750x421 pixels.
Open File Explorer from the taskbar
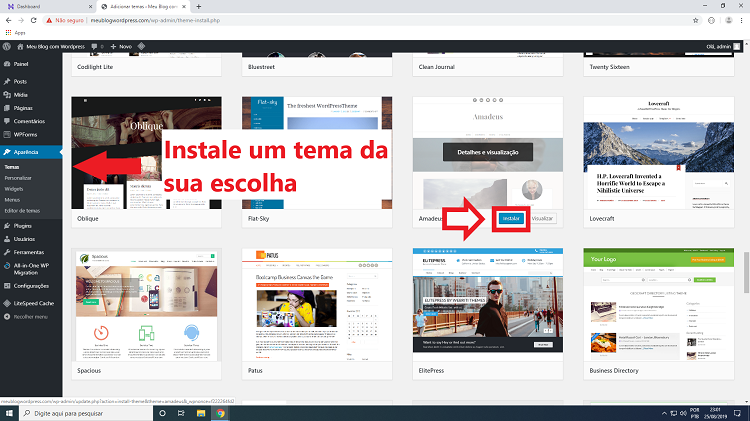(201, 413)
